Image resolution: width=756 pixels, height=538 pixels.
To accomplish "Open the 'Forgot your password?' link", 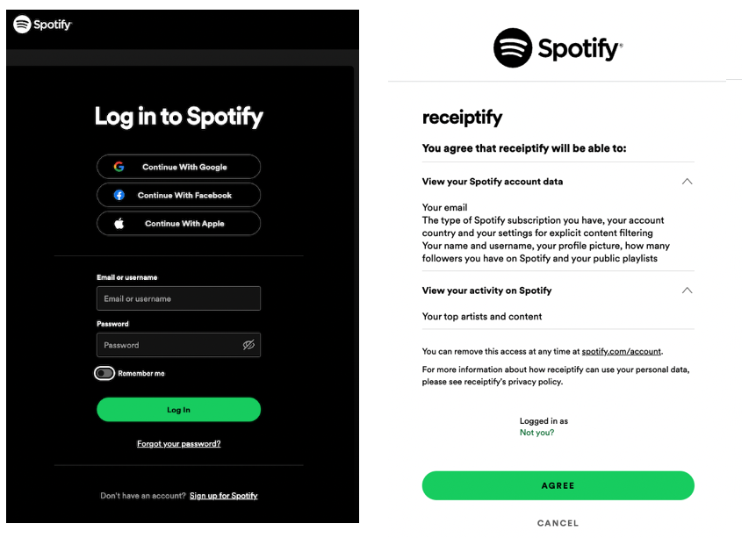I will [x=178, y=443].
